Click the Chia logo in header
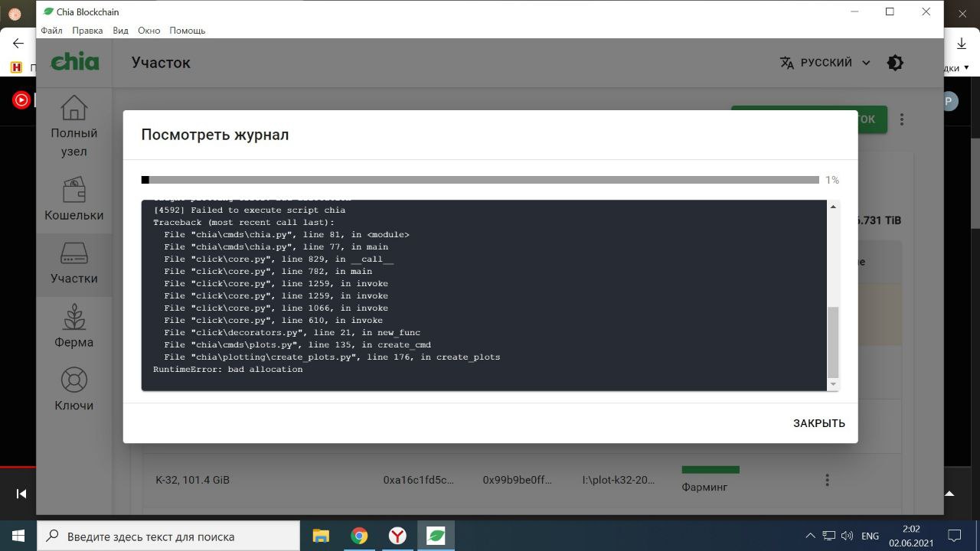Screen dimensions: 980x551 tap(74, 62)
